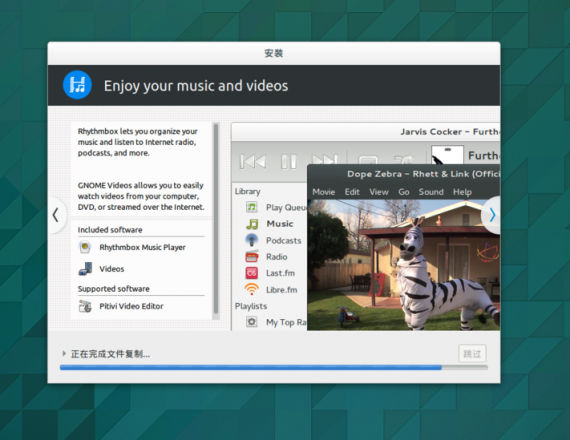Image resolution: width=570 pixels, height=440 pixels.
Task: Click the Rhythmbox description paragraph
Action: pyautogui.click(x=138, y=142)
